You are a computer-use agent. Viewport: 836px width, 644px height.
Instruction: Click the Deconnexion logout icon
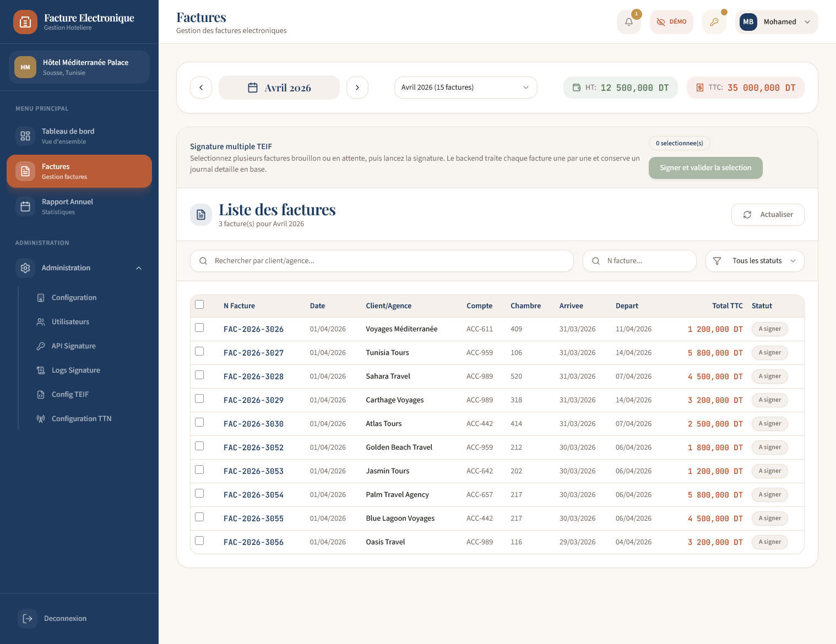point(28,619)
